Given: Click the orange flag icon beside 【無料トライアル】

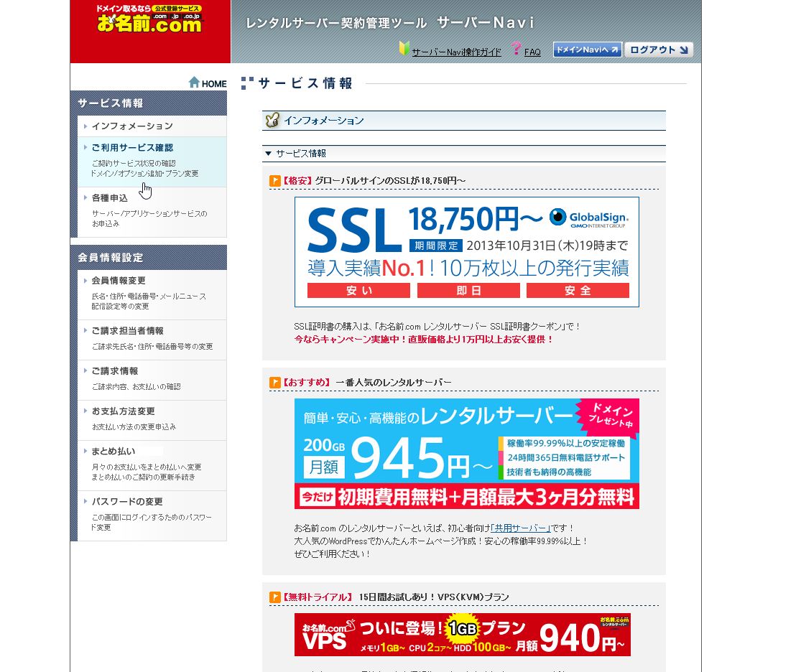Looking at the screenshot, I should (x=275, y=597).
